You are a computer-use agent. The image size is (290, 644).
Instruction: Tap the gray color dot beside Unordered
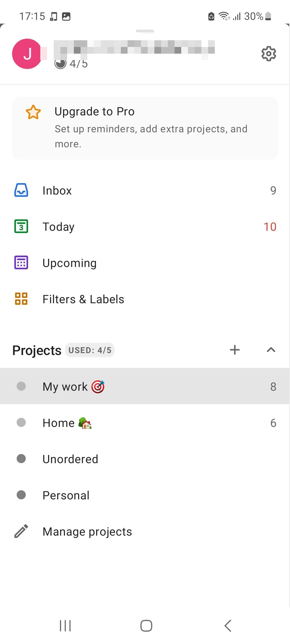click(21, 459)
